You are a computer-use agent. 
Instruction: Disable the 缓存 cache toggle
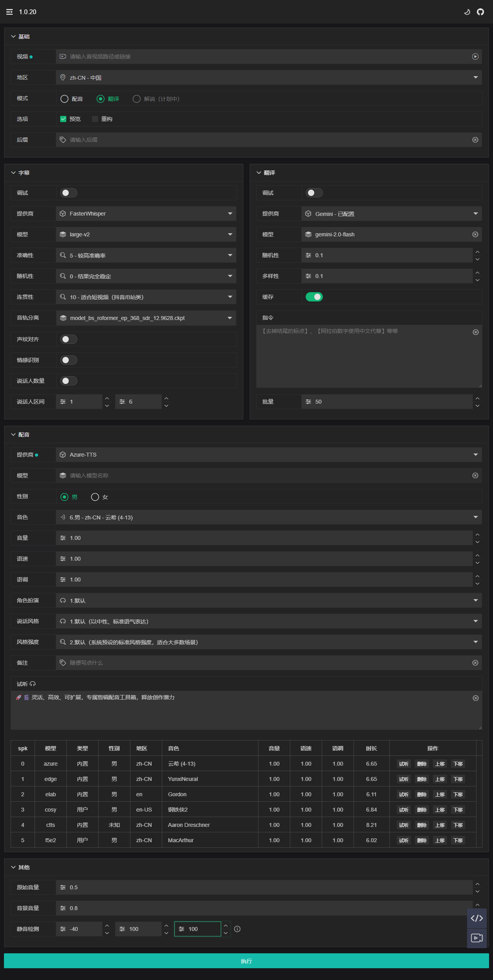tap(314, 297)
